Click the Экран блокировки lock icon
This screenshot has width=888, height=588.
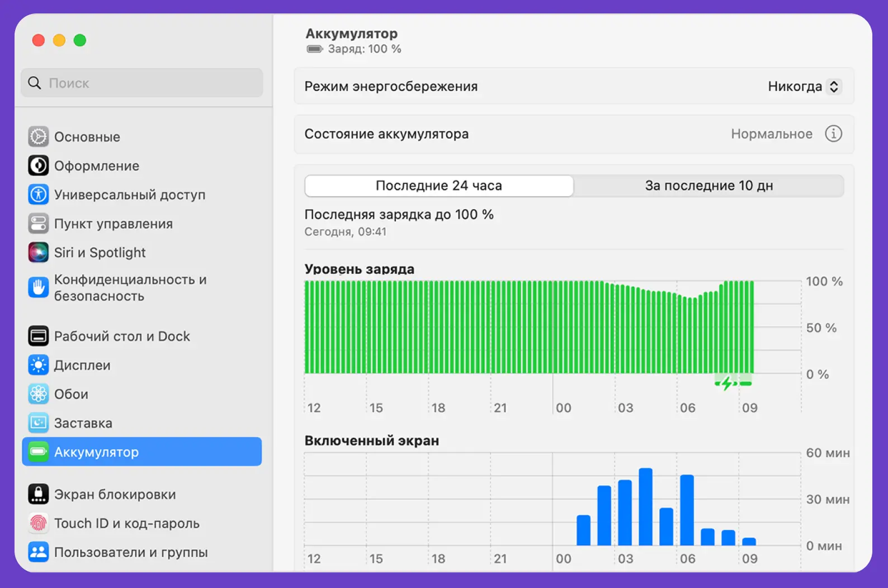[39, 494]
